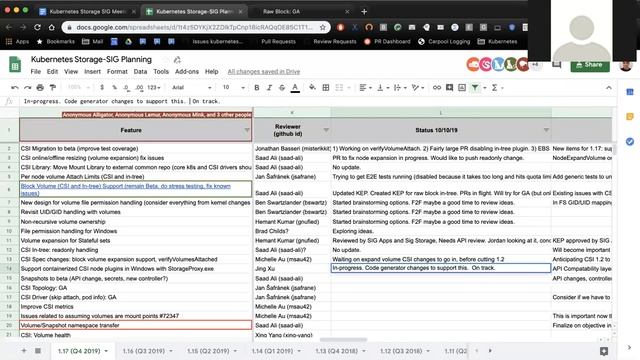Open the Status 10/10/19 filter dropdown
Viewport: 640px width, 360px height.
546,130
